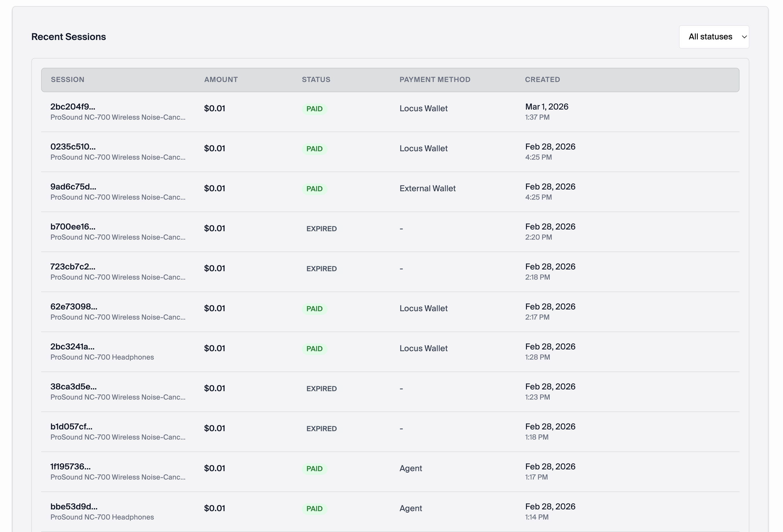Click the PAID badge on session 2bc204f9
Image resolution: width=783 pixels, height=532 pixels.
point(314,109)
